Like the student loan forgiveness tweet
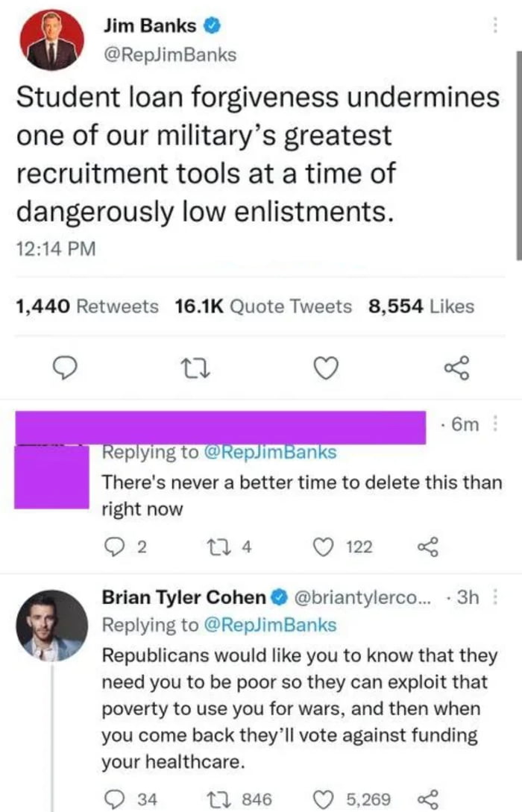 (324, 368)
